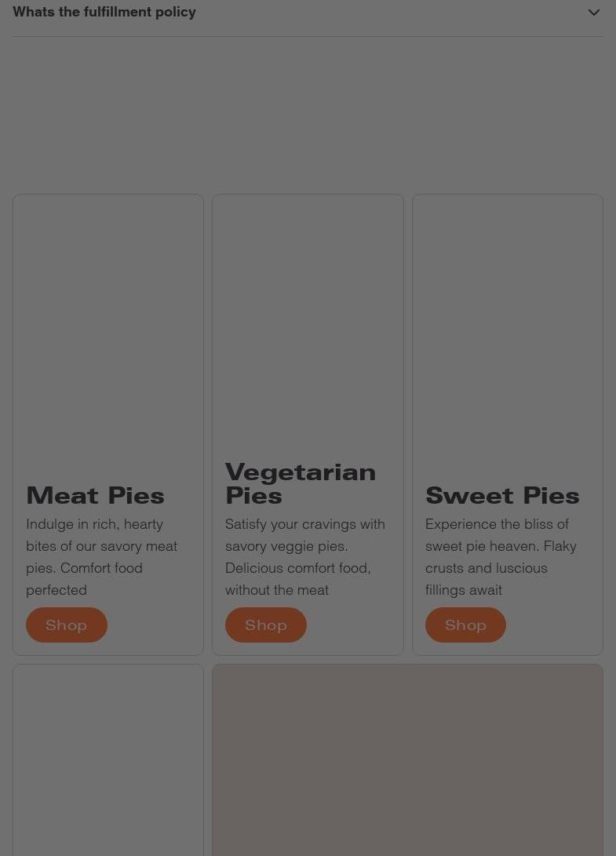Open the 'Whats the fulfillment policy' question
Viewport: 616px width, 856px height.
tap(104, 12)
